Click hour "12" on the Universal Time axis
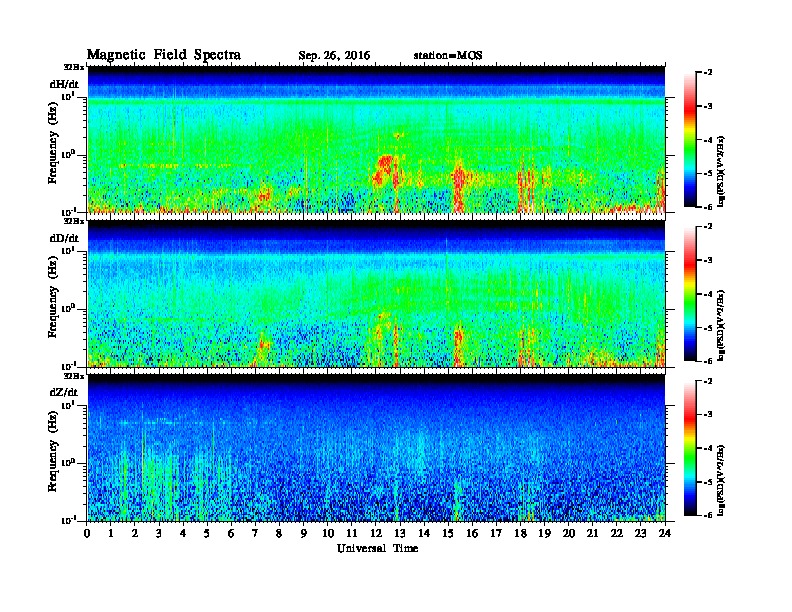The image size is (792, 612). tap(376, 534)
